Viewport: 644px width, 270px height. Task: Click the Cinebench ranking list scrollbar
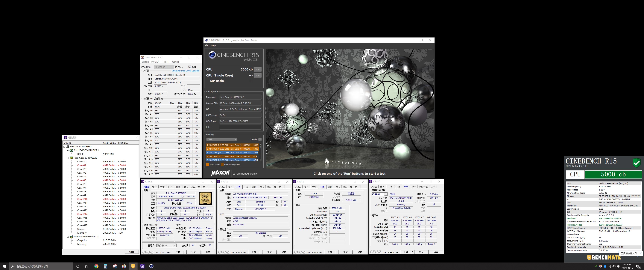[260, 152]
